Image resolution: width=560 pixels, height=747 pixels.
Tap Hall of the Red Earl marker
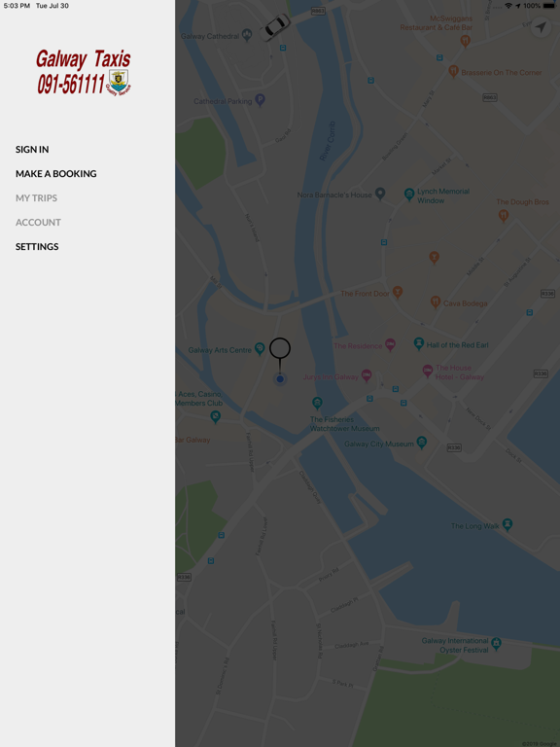tap(419, 343)
